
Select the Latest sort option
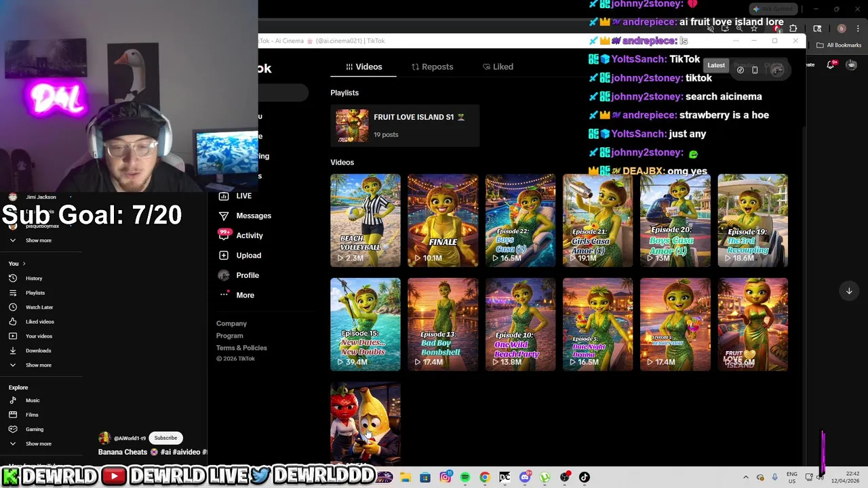[716, 66]
